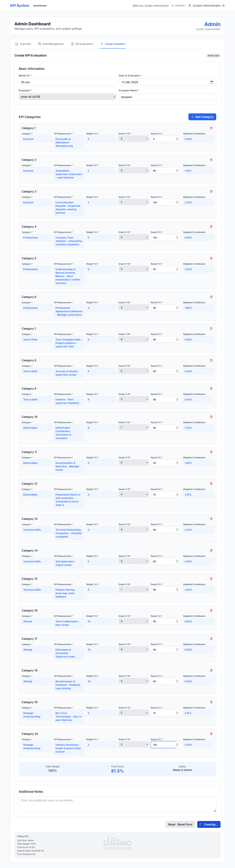Switch to the User Management tab
235x868 pixels.
click(x=51, y=44)
